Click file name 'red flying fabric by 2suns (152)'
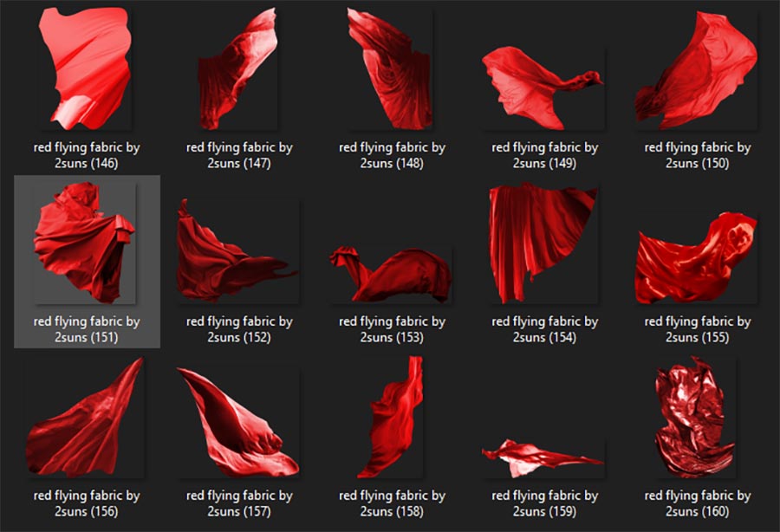780x532 pixels. click(239, 329)
